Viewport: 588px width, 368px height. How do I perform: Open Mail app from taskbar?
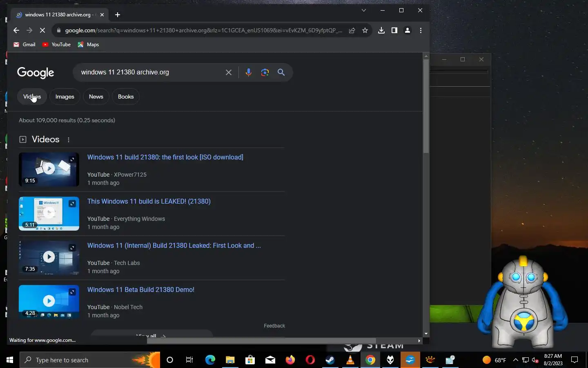coord(270,360)
